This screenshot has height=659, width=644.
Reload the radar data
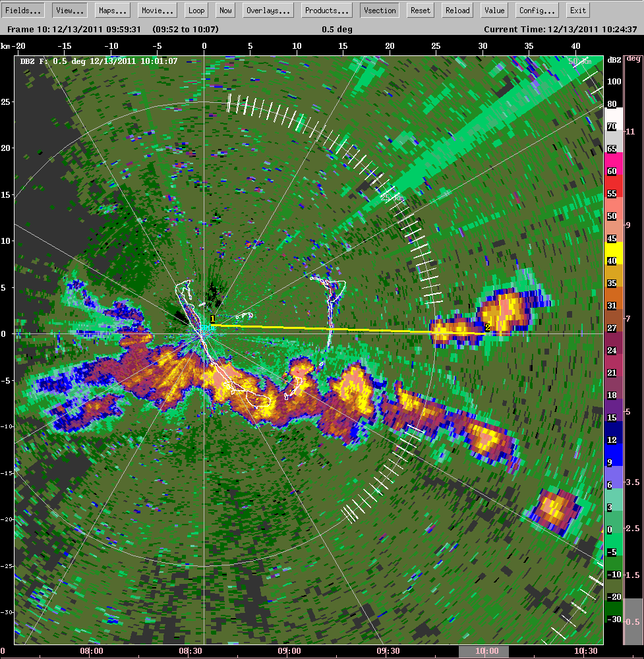[x=457, y=10]
